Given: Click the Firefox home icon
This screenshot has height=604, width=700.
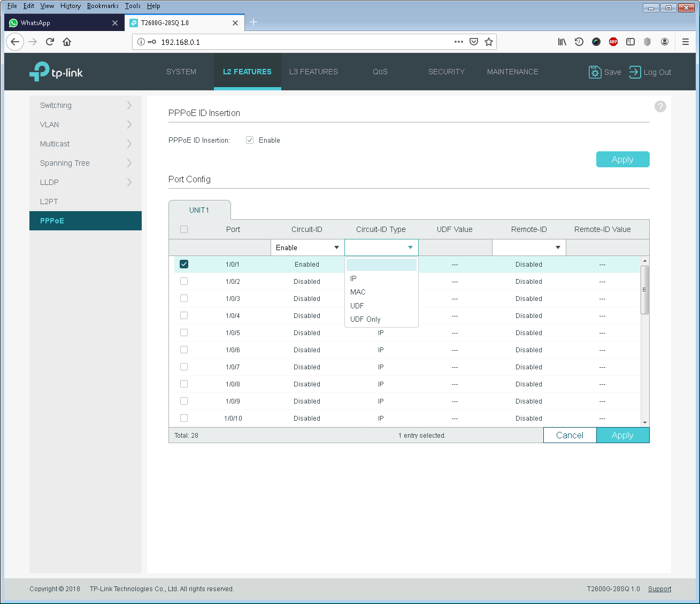Looking at the screenshot, I should (67, 42).
